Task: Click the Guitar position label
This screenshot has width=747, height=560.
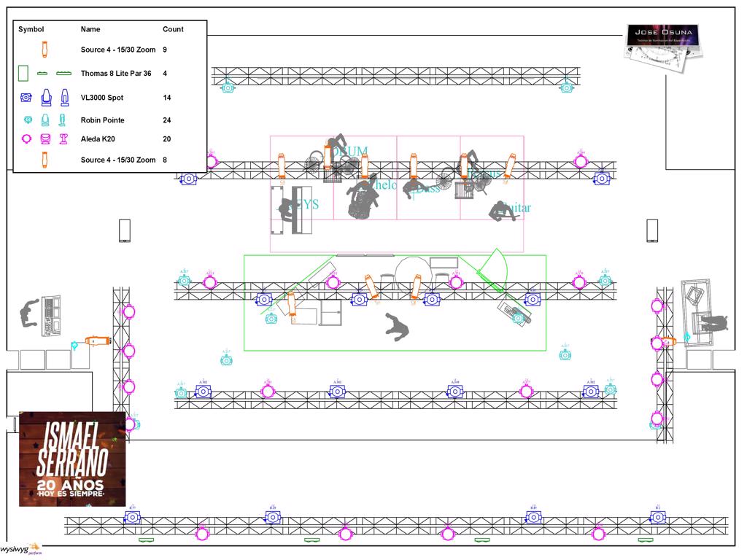Action: [x=517, y=209]
